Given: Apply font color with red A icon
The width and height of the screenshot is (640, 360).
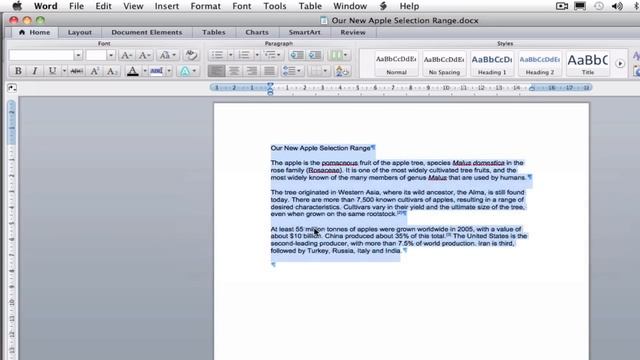Looking at the screenshot, I should 132,71.
